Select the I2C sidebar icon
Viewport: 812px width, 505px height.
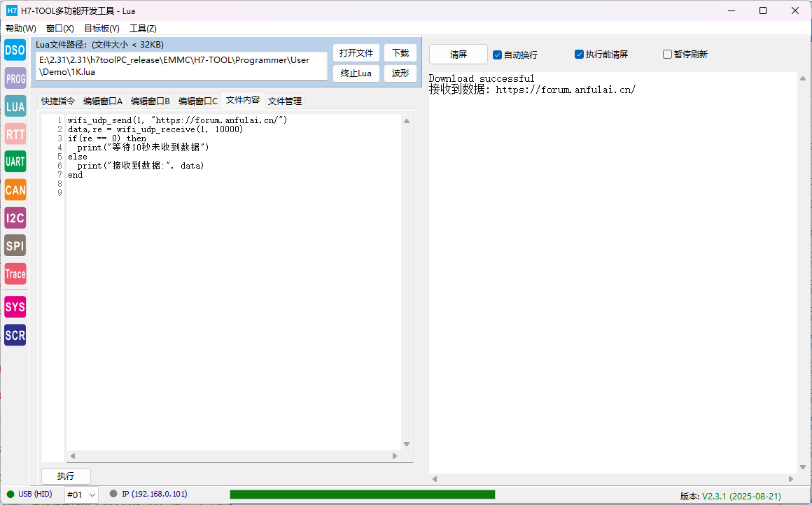point(15,218)
